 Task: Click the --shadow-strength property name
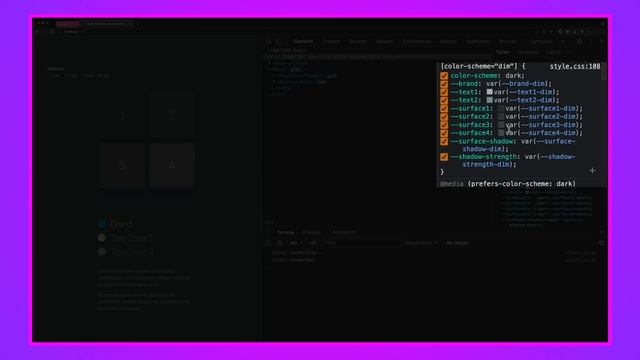click(x=484, y=156)
